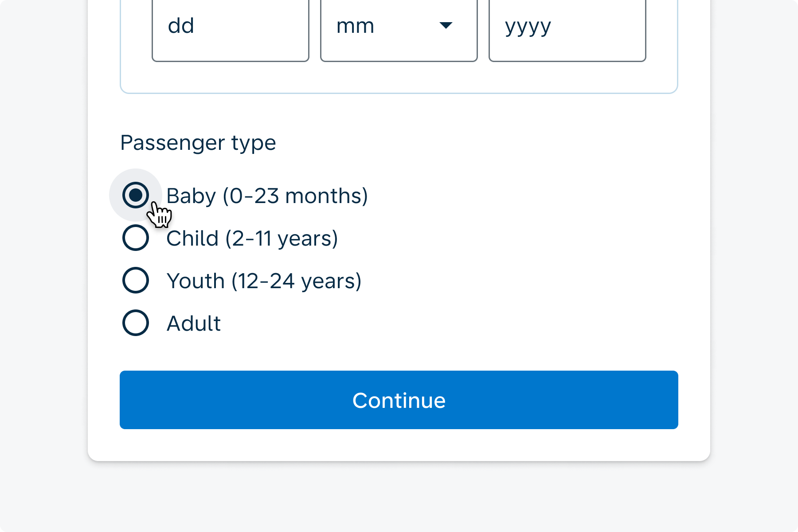
Task: Open the month "mm" dropdown
Action: click(399, 31)
